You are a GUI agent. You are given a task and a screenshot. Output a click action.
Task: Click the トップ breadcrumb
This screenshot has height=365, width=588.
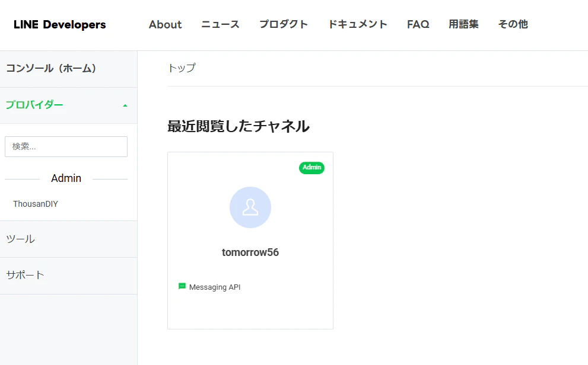182,68
